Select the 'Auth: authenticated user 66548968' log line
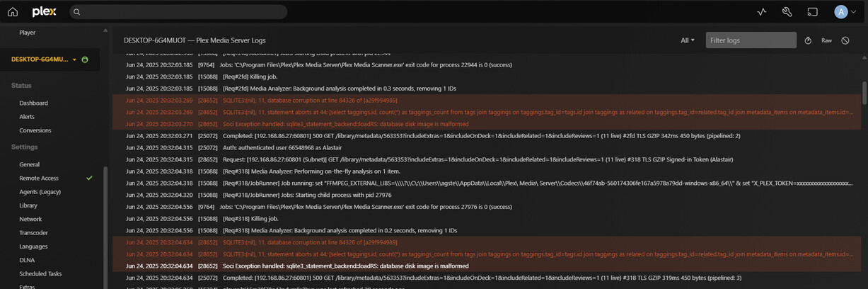 point(487,147)
